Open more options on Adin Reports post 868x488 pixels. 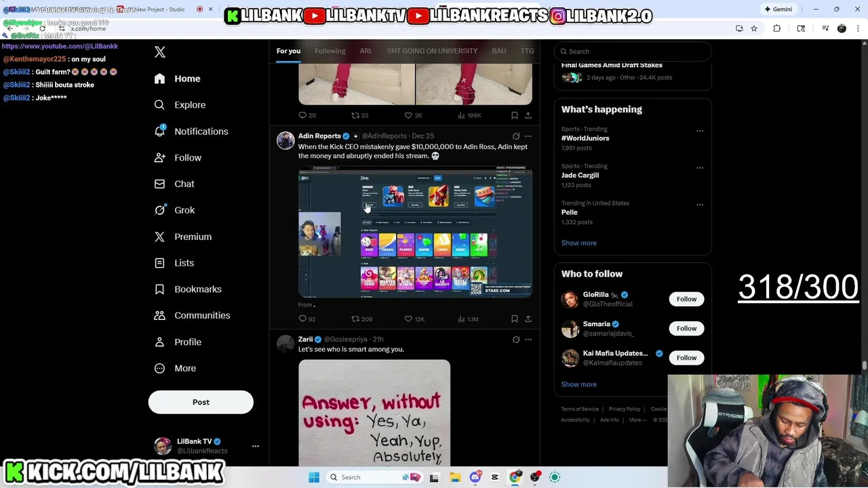528,136
